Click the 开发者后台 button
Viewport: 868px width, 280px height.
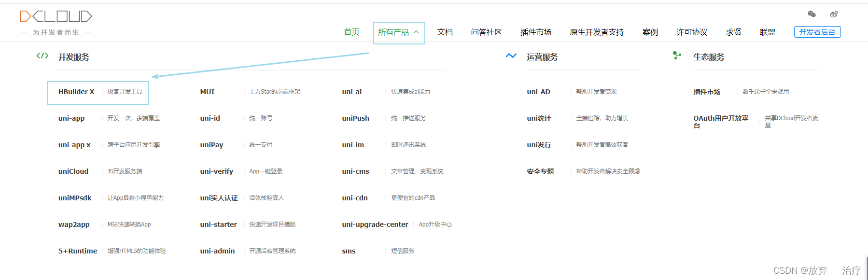(x=817, y=32)
